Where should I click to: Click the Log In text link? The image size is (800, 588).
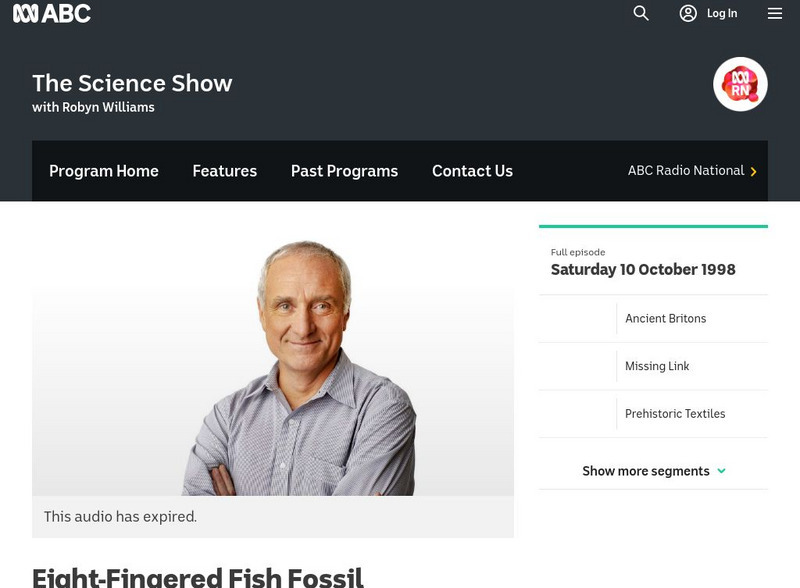point(722,13)
